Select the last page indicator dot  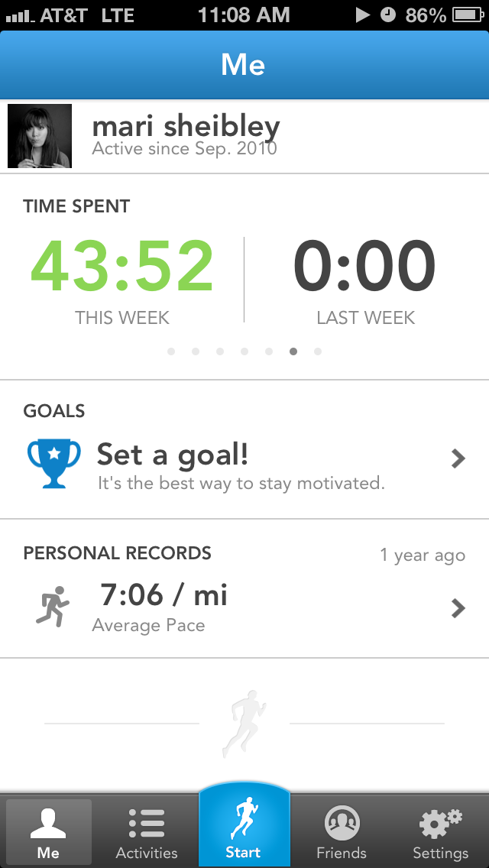click(318, 351)
